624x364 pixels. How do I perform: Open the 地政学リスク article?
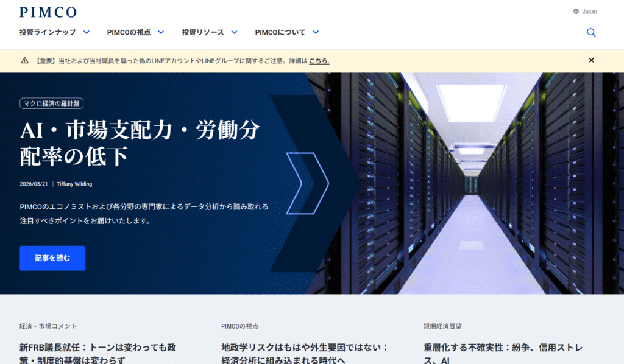(x=305, y=354)
